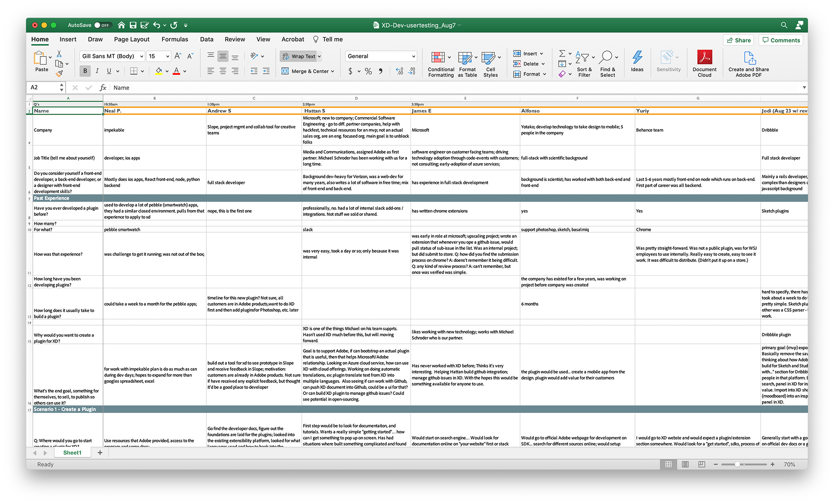Image resolution: width=834 pixels, height=504 pixels.
Task: Click Create and Share Adobe PDF
Action: point(748,64)
